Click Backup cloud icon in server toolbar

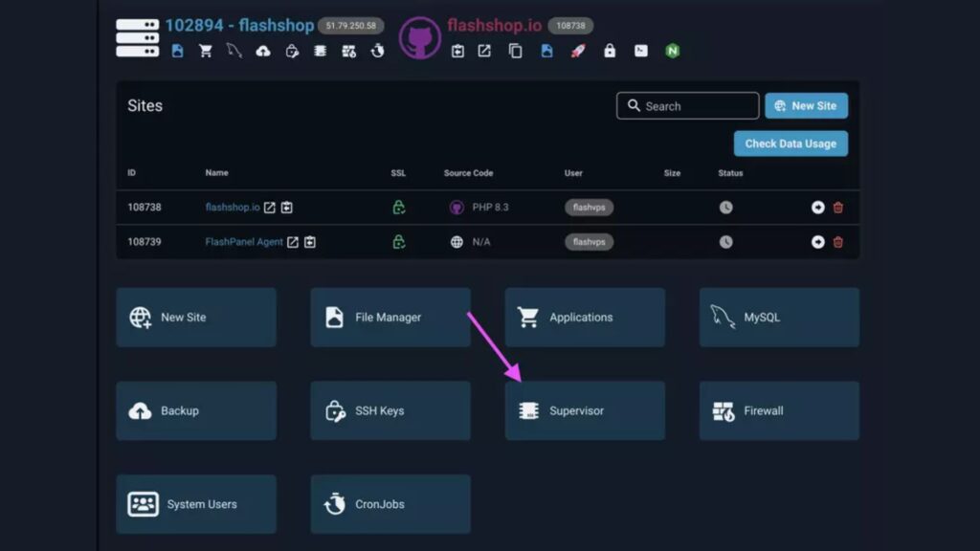tap(263, 52)
